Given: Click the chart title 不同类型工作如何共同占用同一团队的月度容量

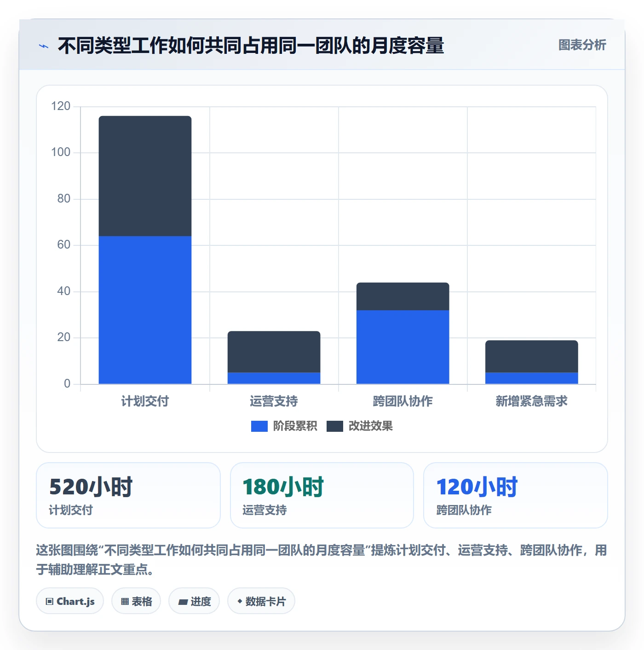Looking at the screenshot, I should click(x=251, y=46).
